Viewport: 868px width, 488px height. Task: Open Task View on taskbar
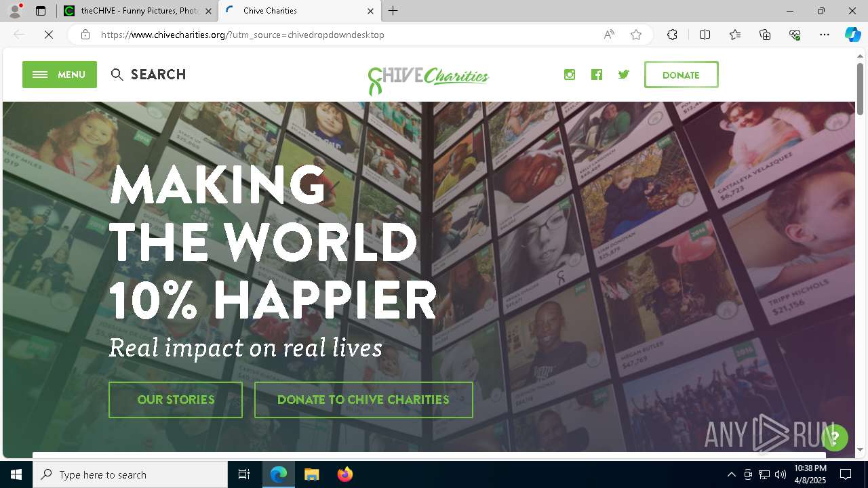(244, 474)
